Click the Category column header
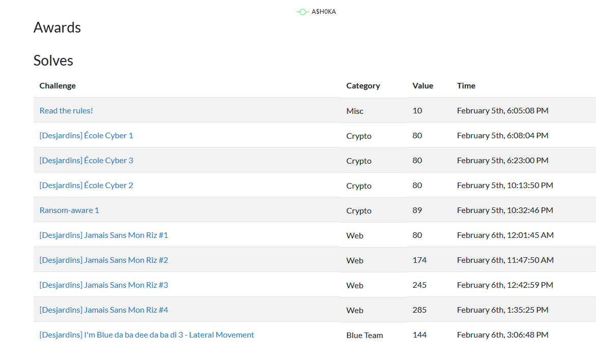 tap(363, 86)
